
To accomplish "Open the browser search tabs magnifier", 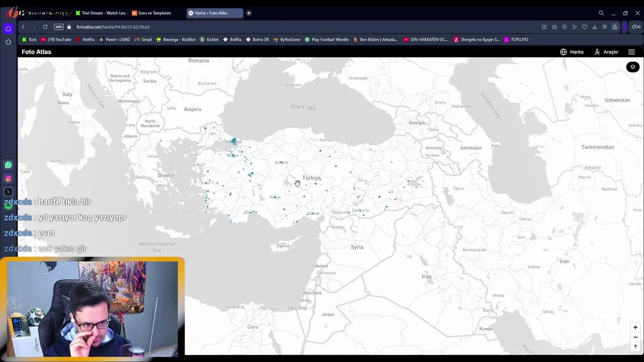I will click(601, 13).
